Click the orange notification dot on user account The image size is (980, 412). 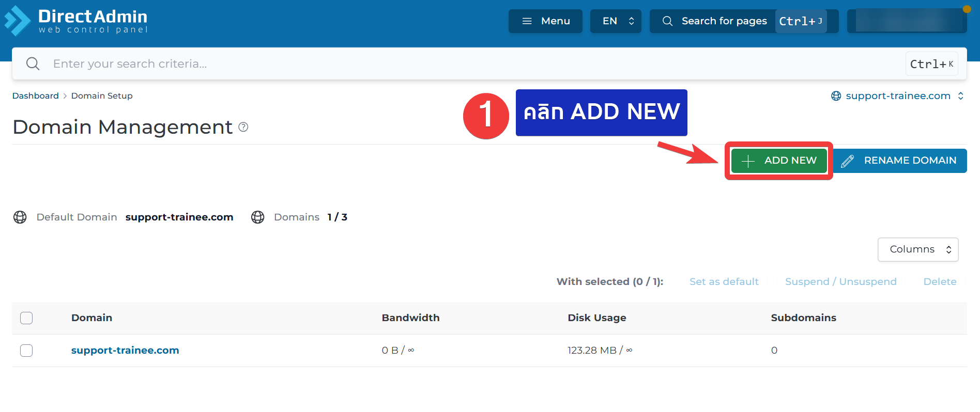click(x=967, y=9)
